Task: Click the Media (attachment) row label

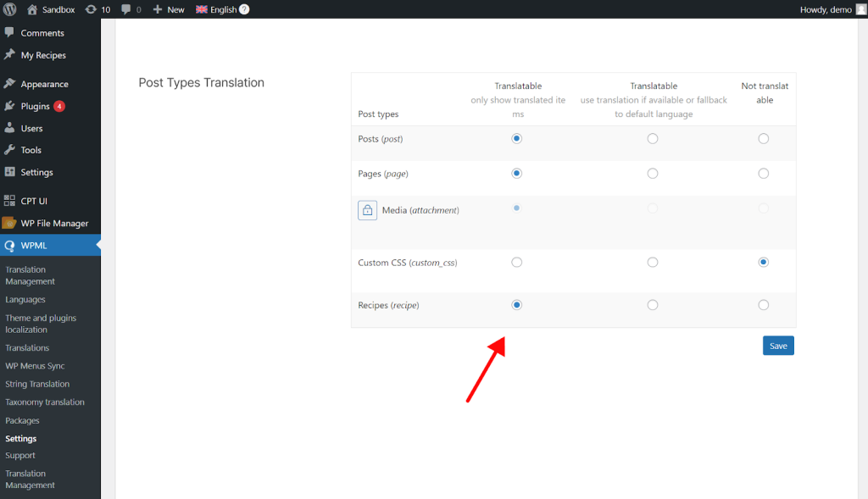Action: pyautogui.click(x=420, y=210)
